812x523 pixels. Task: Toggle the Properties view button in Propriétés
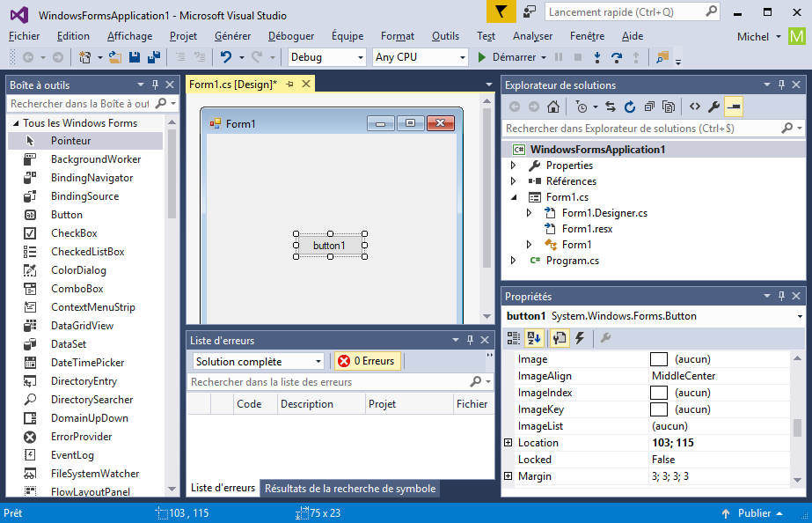(x=560, y=338)
